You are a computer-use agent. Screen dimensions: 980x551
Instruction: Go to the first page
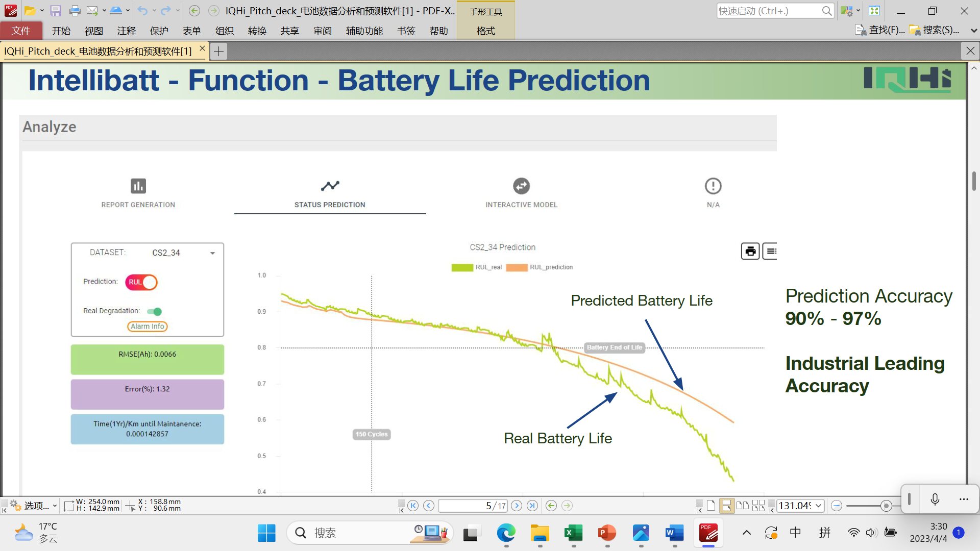[413, 506]
